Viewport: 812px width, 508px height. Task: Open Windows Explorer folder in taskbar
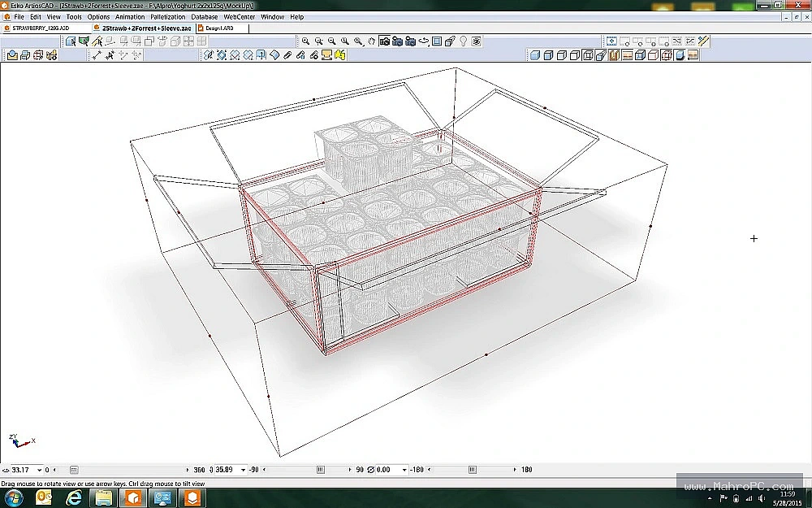pos(104,498)
